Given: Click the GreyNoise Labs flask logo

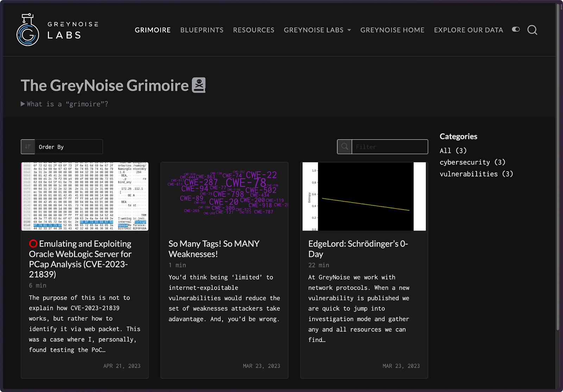Looking at the screenshot, I should 28,30.
